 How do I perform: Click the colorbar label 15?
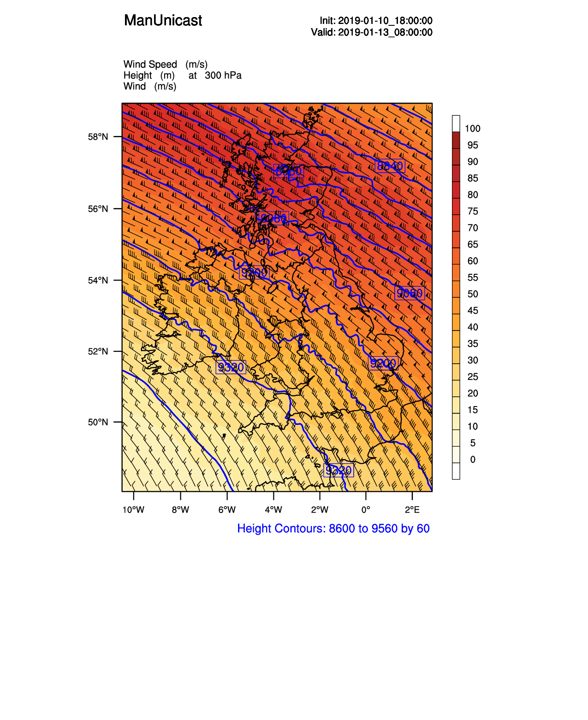473,410
